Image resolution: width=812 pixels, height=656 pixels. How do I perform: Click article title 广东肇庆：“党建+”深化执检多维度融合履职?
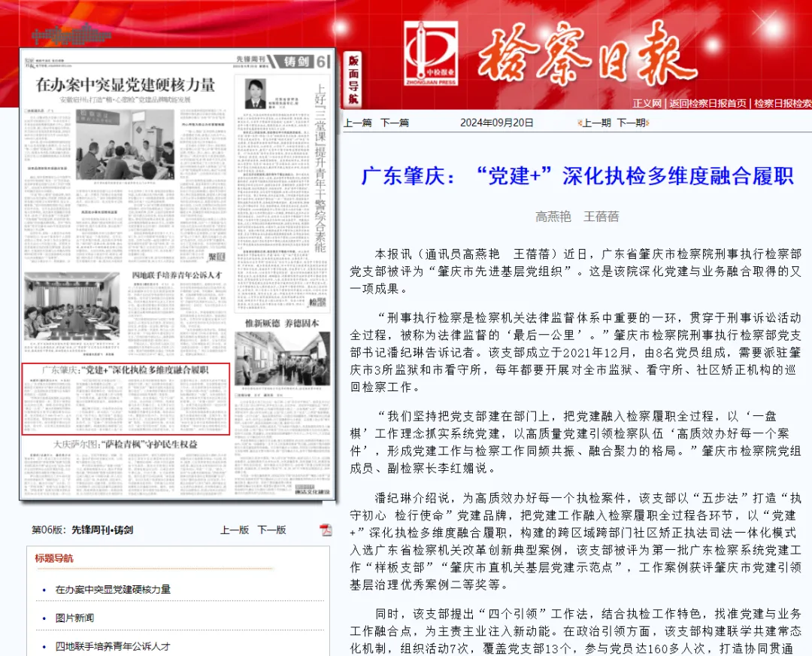click(577, 176)
